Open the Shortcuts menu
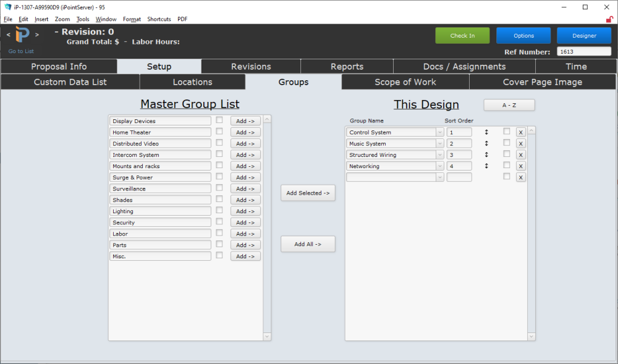The image size is (618, 364). [159, 19]
